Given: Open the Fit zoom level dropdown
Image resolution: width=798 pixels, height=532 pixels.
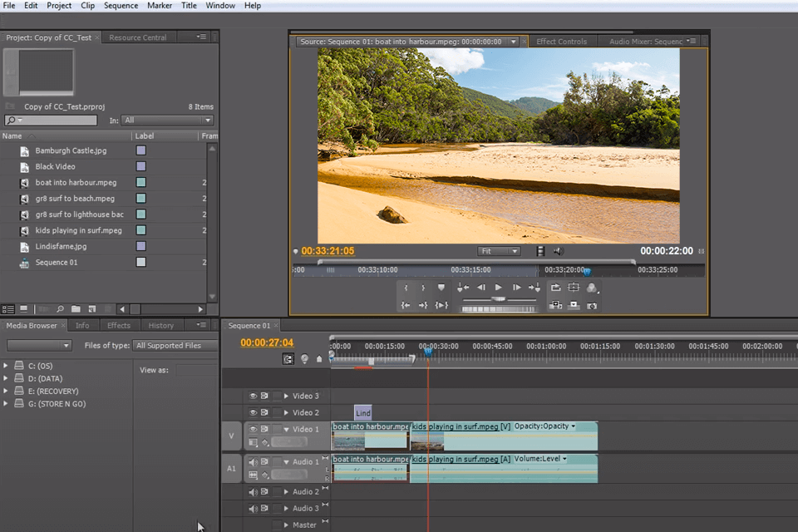Looking at the screenshot, I should 499,250.
